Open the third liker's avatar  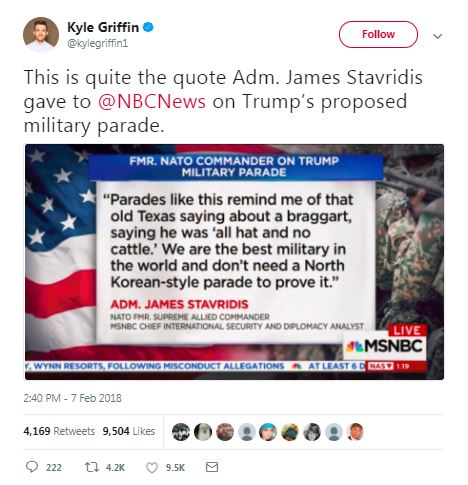pos(225,432)
